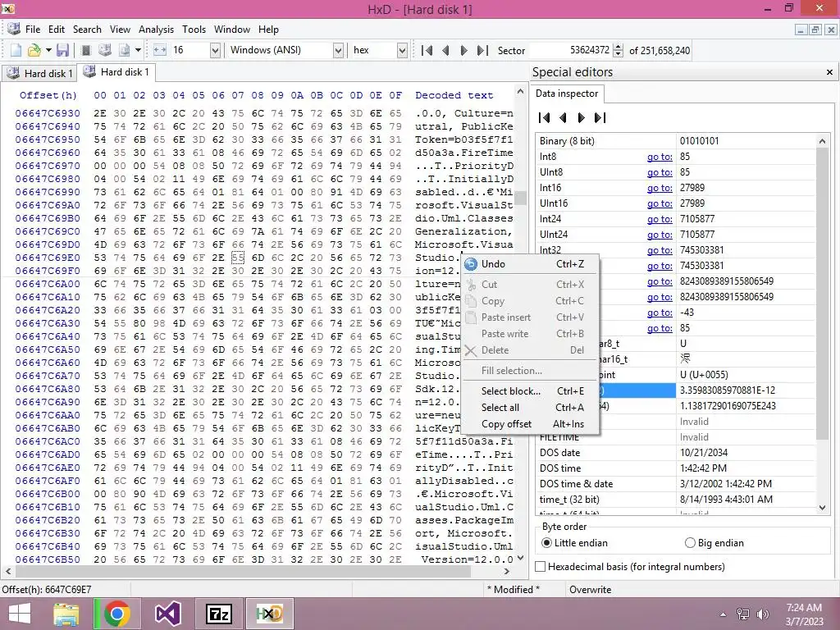This screenshot has height=630, width=840.
Task: Choose Copy offset in context menu
Action: tap(531, 424)
